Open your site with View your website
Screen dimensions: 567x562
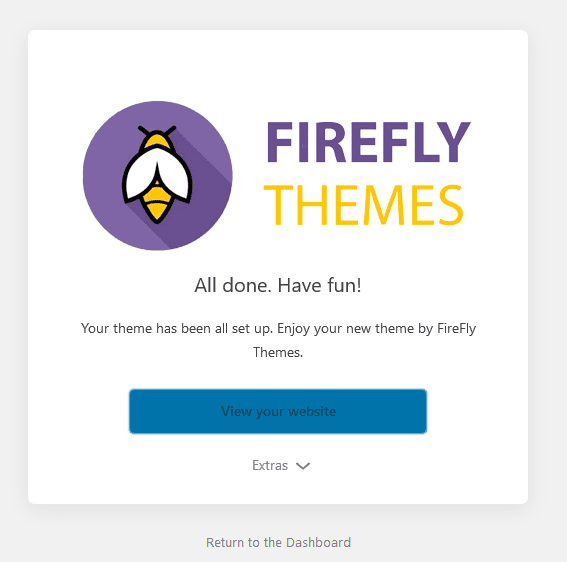[278, 411]
